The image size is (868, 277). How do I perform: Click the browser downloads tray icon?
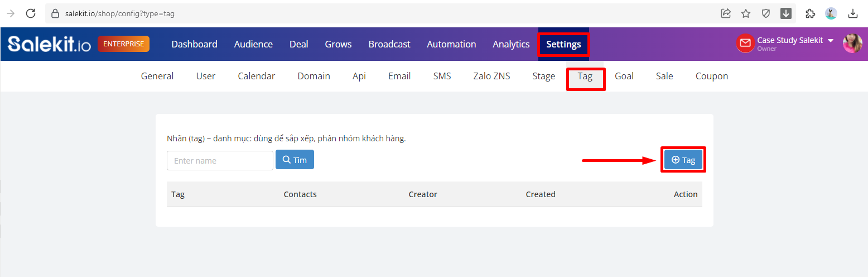(x=853, y=13)
